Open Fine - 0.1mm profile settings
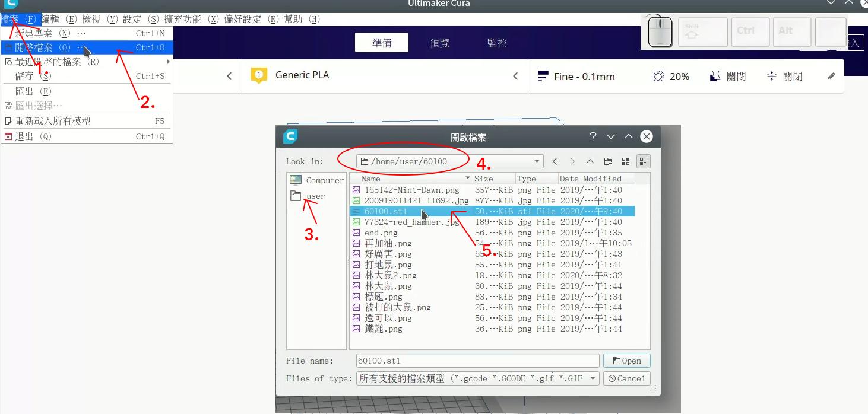This screenshot has width=868, height=414. tap(576, 77)
